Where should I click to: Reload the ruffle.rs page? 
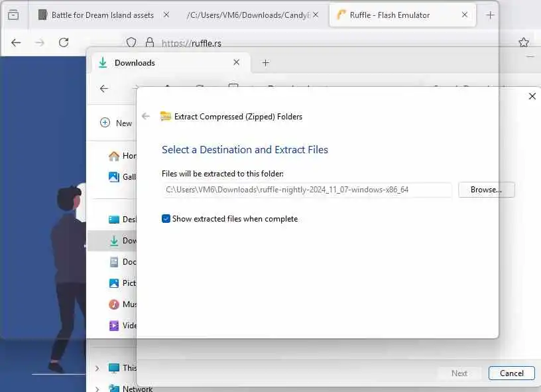tap(64, 43)
